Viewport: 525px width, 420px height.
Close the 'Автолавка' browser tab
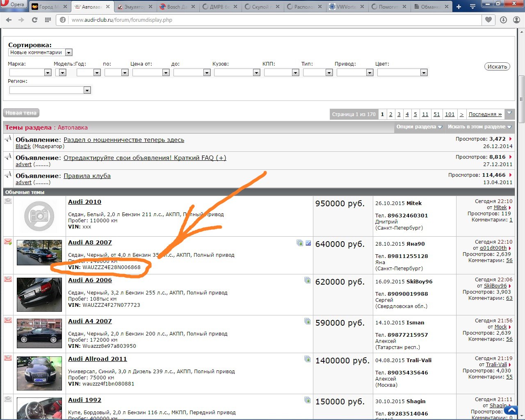pyautogui.click(x=108, y=7)
